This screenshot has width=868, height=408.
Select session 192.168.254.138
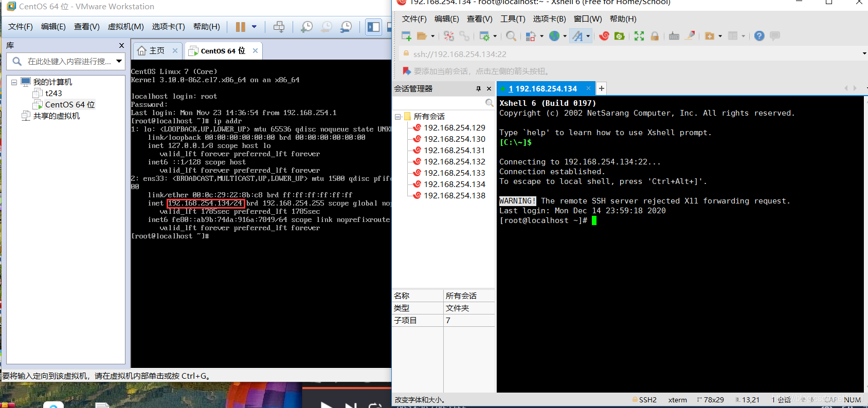pyautogui.click(x=455, y=195)
